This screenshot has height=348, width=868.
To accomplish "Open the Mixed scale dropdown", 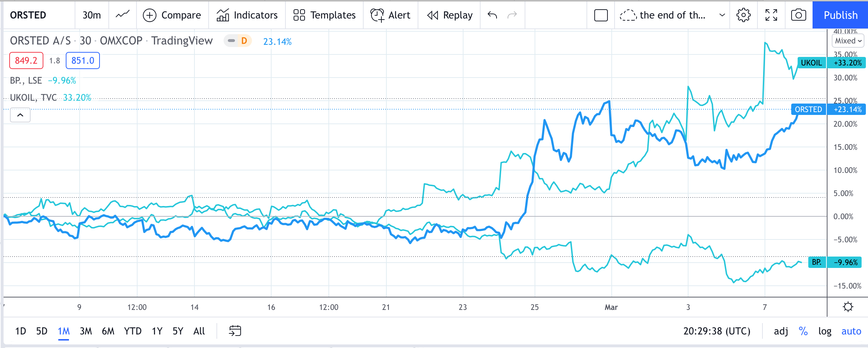I will [x=848, y=41].
